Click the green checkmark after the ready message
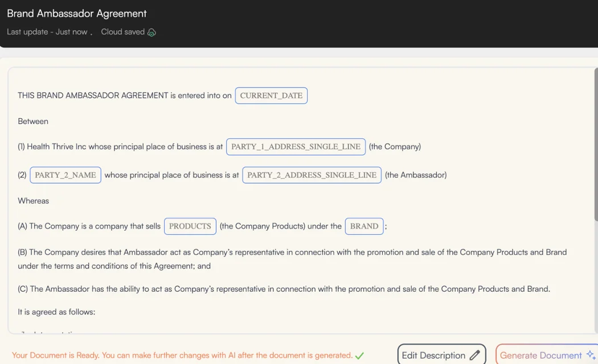This screenshot has height=364, width=598. [x=359, y=355]
